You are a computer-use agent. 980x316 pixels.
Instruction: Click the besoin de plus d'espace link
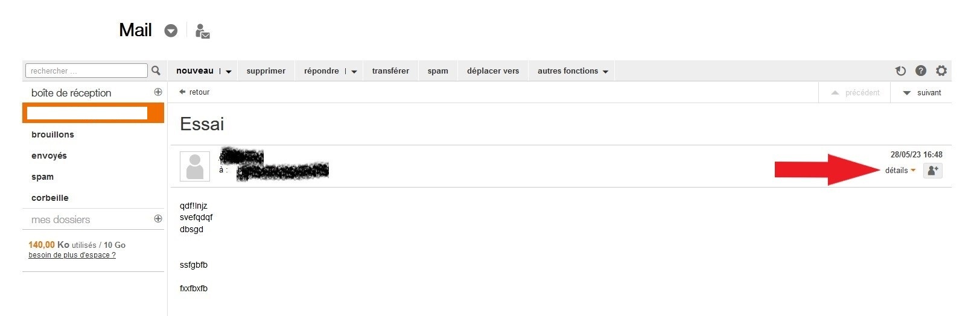click(x=72, y=255)
